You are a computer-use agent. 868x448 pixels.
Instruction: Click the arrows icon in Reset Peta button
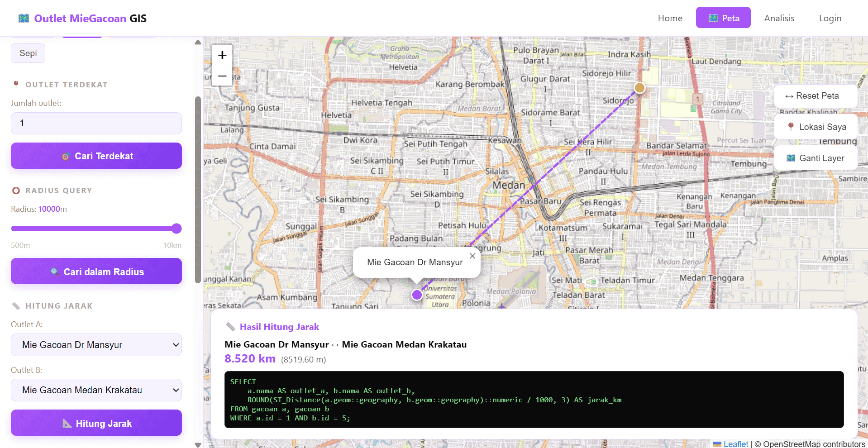coord(789,96)
